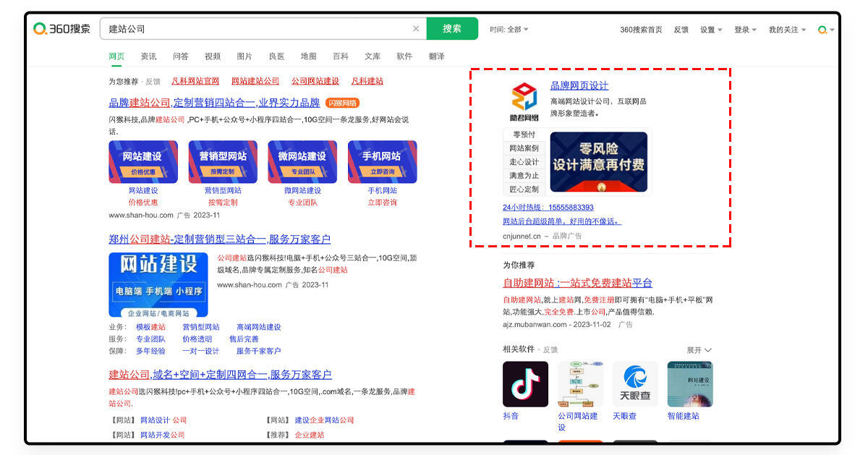
Task: Click the 智能建站 book cover icon
Action: [x=689, y=384]
